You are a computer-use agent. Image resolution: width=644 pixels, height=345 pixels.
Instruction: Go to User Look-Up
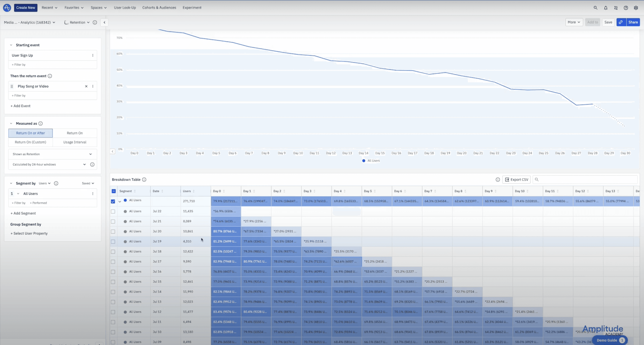click(x=125, y=8)
